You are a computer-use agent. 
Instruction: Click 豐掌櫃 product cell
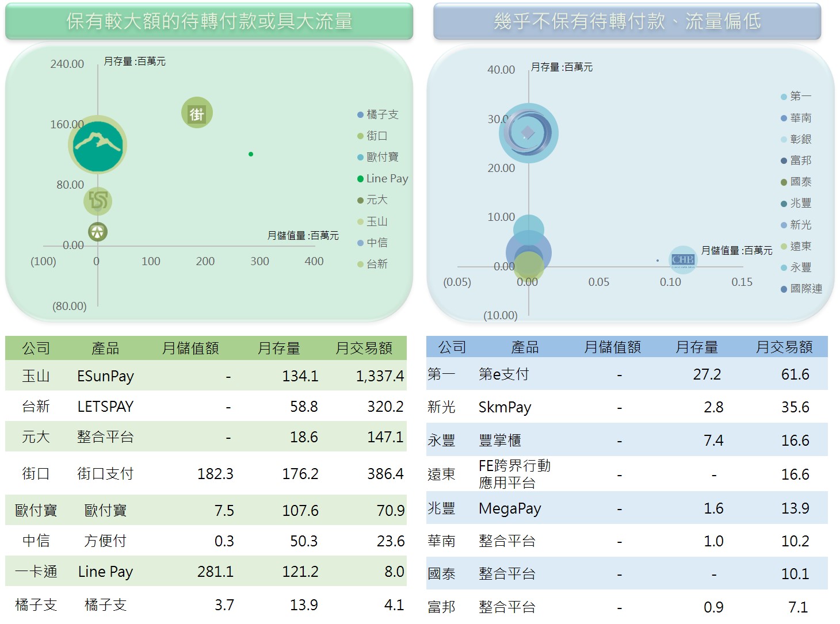[x=500, y=441]
